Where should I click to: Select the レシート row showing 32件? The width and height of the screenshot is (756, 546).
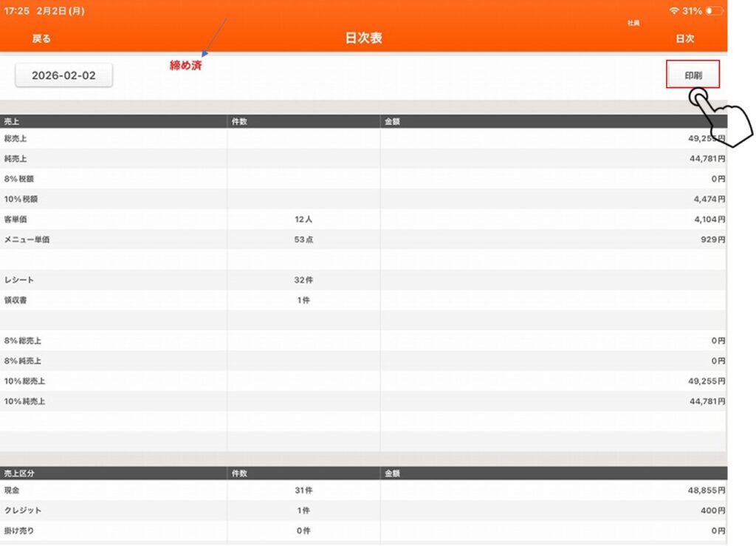(x=363, y=280)
